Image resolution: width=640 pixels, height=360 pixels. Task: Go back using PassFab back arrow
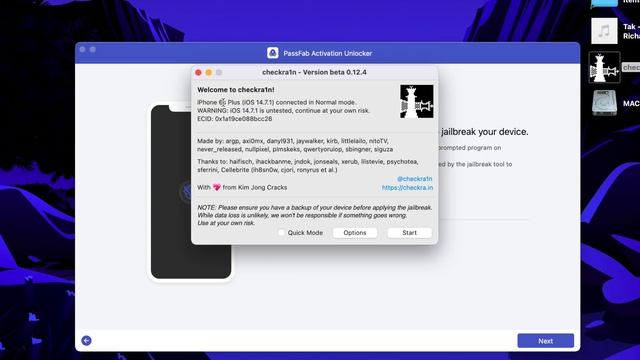click(87, 340)
